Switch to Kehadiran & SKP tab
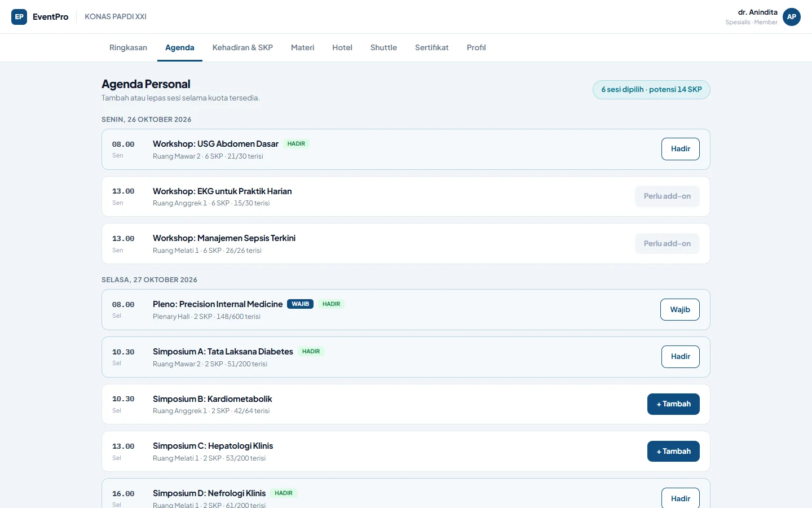 pos(242,47)
